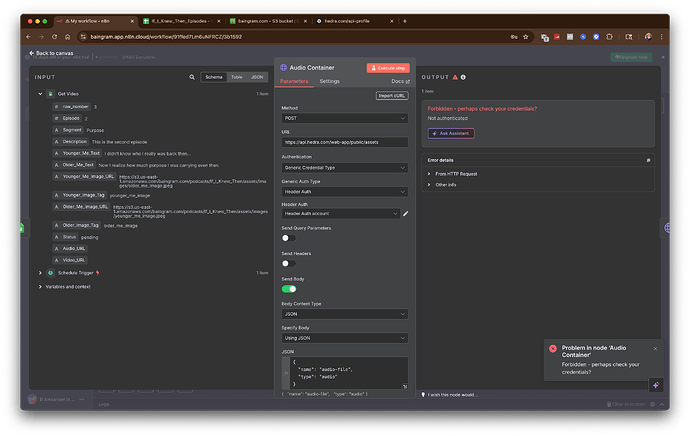Click the Older_Image_Tag schema field
Image resolution: width=690 pixels, height=436 pixels.
[77, 225]
